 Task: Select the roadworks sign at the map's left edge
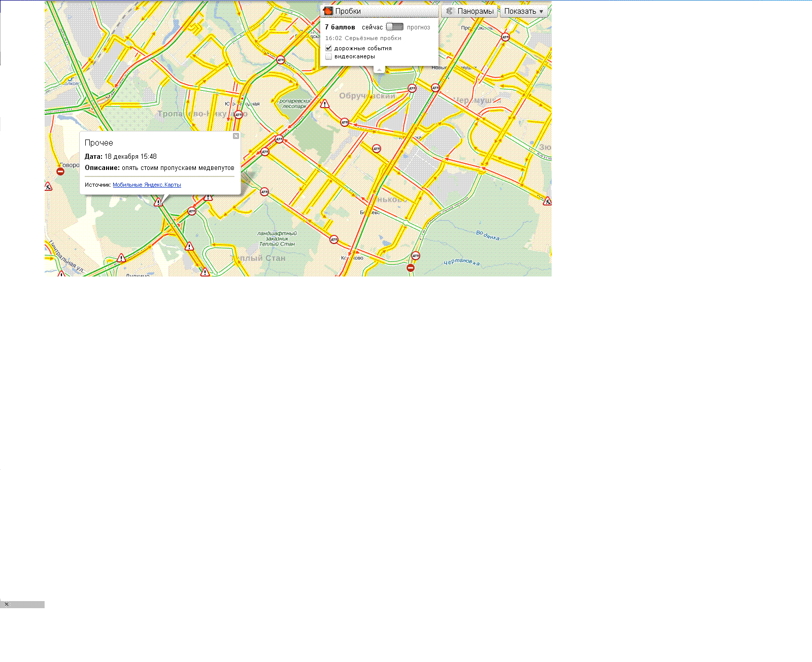(x=48, y=187)
